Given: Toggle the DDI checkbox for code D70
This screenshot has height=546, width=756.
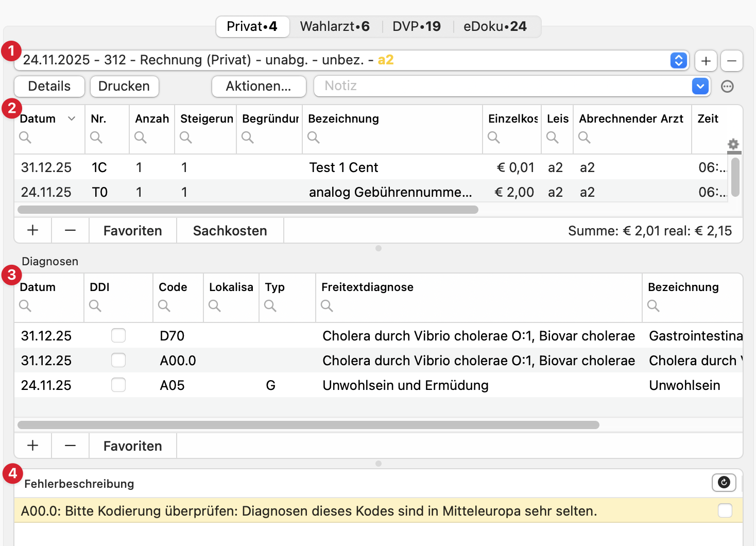Looking at the screenshot, I should 118,335.
